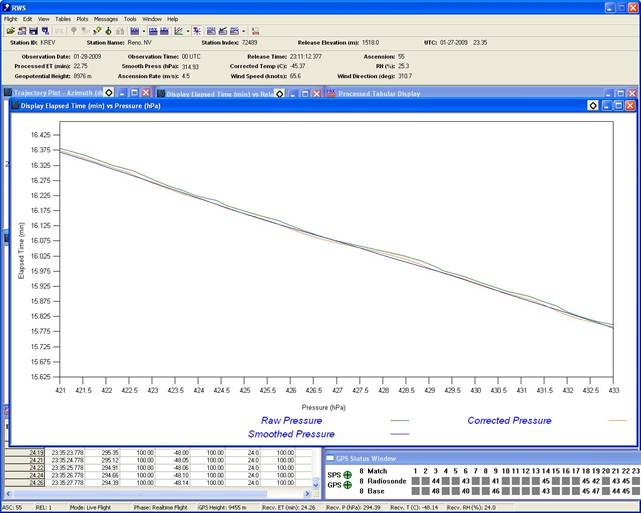Click the first greyed-out balloon toolbar icon

(x=74, y=31)
